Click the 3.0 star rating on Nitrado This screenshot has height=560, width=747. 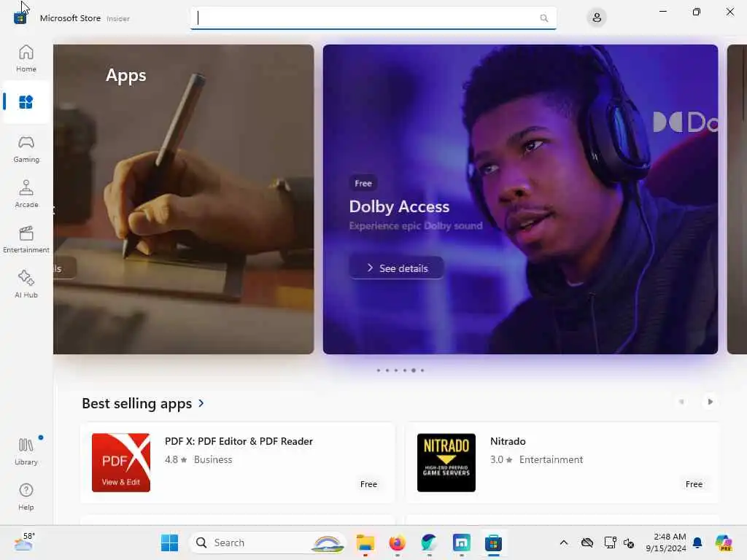pyautogui.click(x=501, y=459)
